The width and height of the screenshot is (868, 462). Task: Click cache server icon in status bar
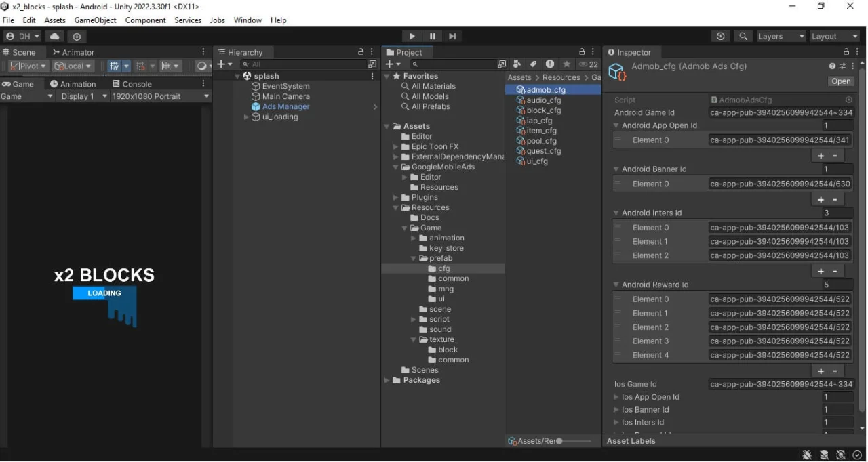click(x=824, y=455)
